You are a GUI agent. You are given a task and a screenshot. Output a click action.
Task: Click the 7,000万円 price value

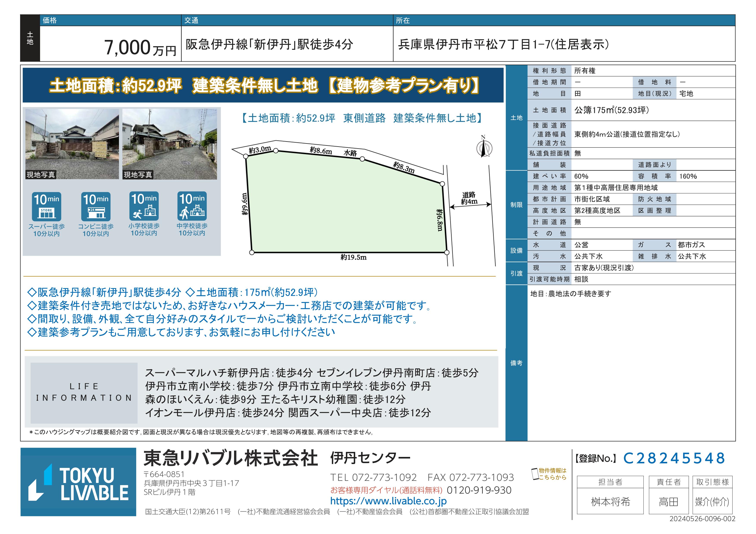[x=140, y=48]
